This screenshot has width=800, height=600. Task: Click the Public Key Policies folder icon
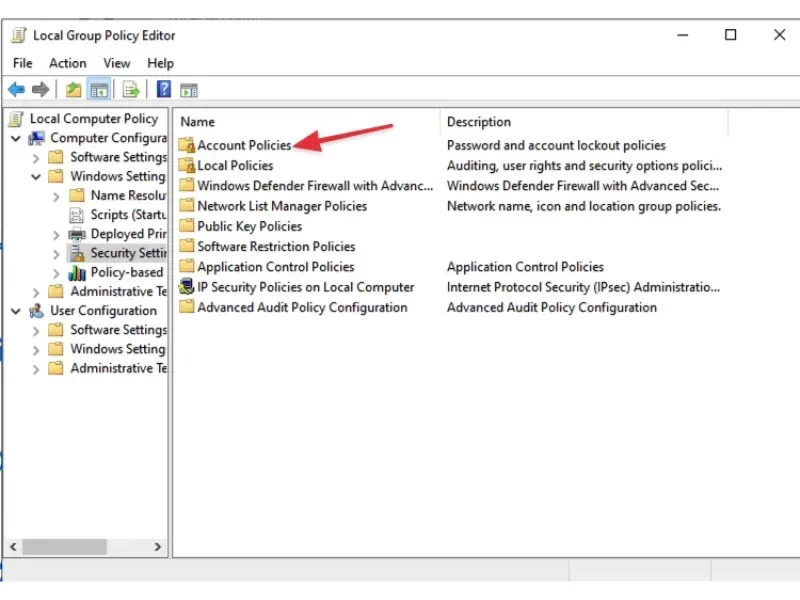tap(187, 225)
